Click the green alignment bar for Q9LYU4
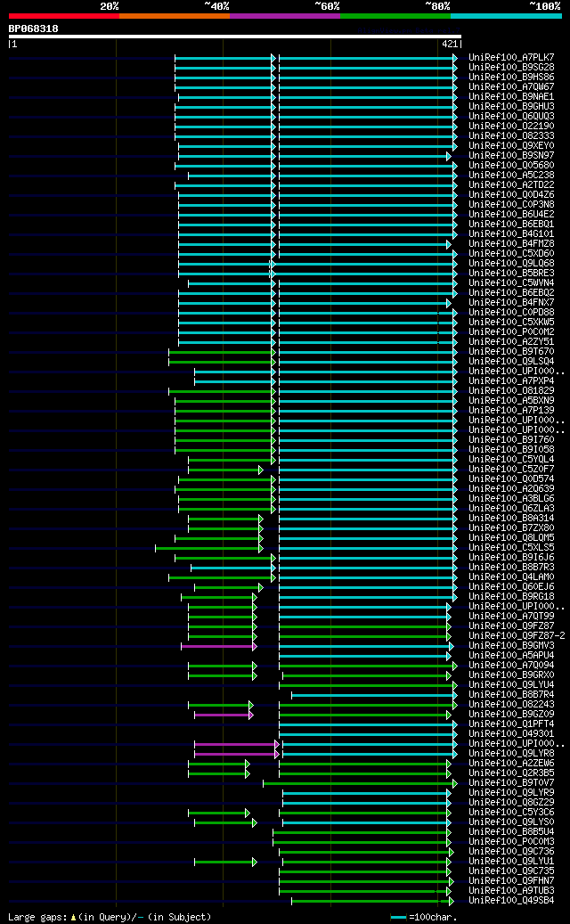This screenshot has width=570, height=924. pos(367,685)
